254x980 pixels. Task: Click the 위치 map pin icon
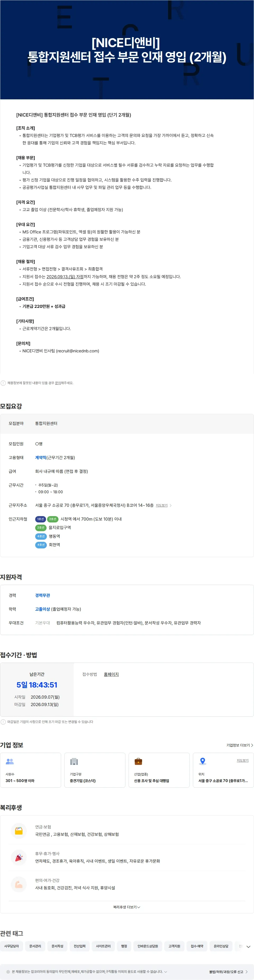click(x=203, y=761)
